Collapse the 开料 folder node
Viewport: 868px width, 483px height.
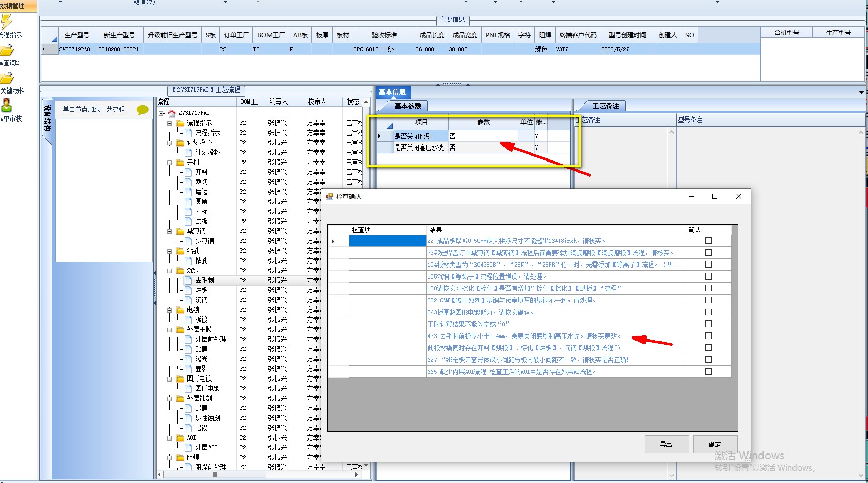pos(170,162)
